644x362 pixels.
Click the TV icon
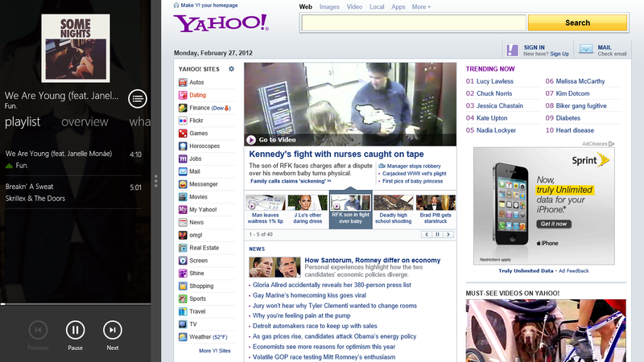click(183, 324)
